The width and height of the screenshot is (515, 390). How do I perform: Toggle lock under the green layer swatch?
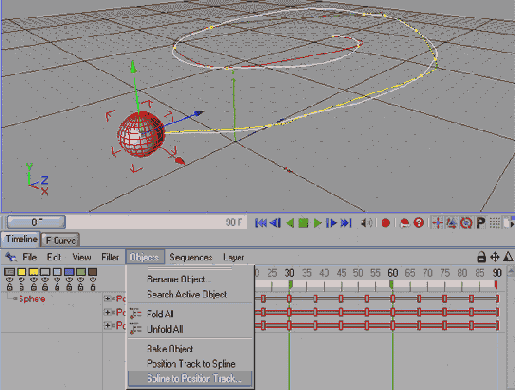[81, 287]
